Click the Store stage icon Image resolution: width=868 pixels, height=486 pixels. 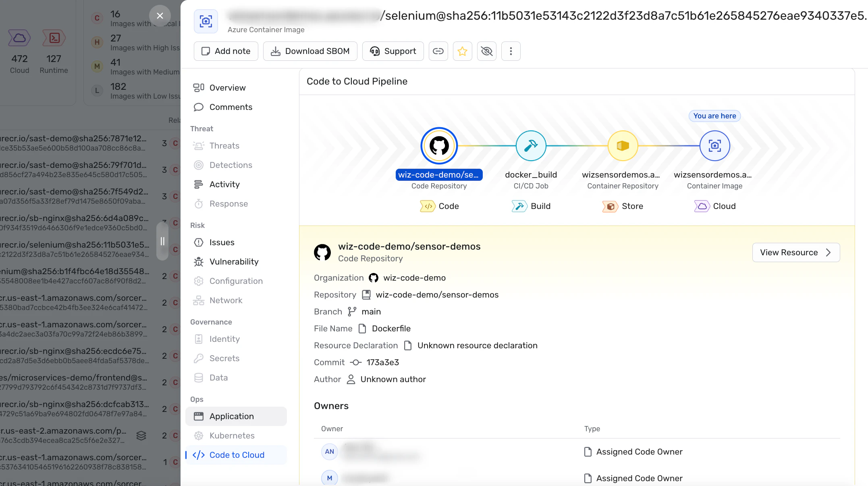tap(610, 206)
